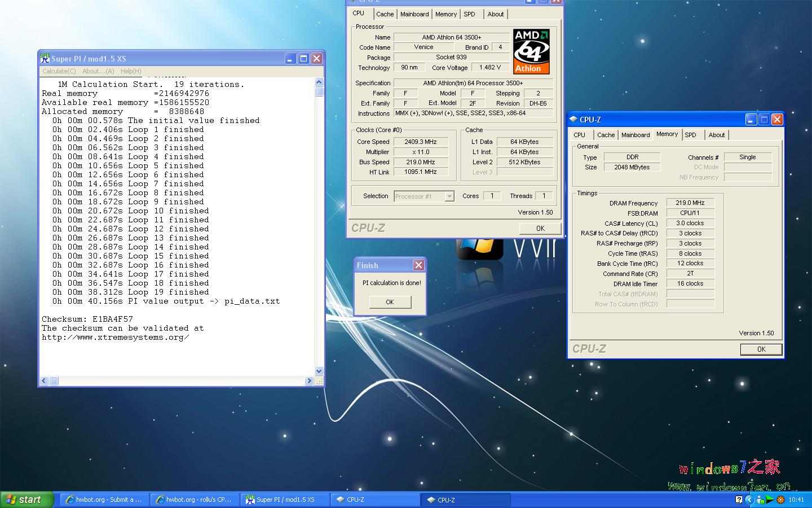This screenshot has height=508, width=812.
Task: Click the Command Rate value 2T
Action: tap(690, 273)
